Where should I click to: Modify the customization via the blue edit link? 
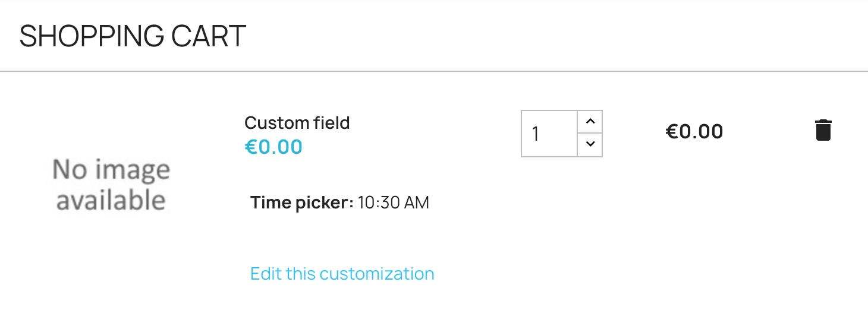pyautogui.click(x=342, y=274)
